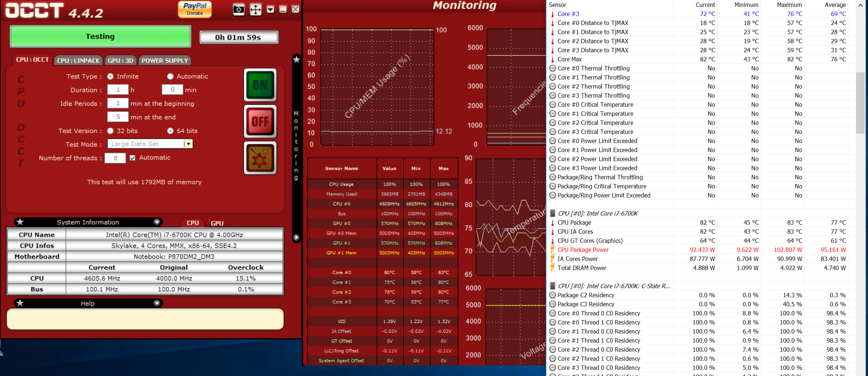The image size is (868, 376).
Task: Take a screenshot with OCCT's camera icon
Action: [239, 9]
